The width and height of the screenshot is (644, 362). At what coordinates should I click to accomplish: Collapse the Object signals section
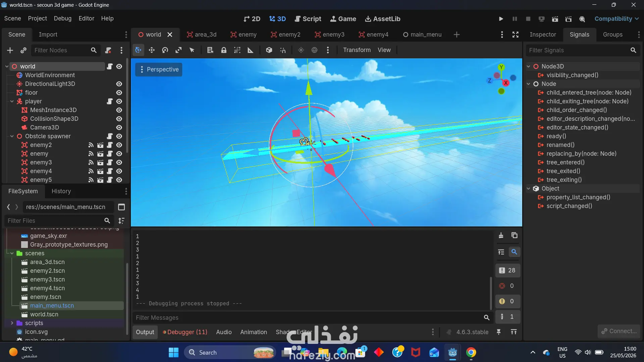529,189
